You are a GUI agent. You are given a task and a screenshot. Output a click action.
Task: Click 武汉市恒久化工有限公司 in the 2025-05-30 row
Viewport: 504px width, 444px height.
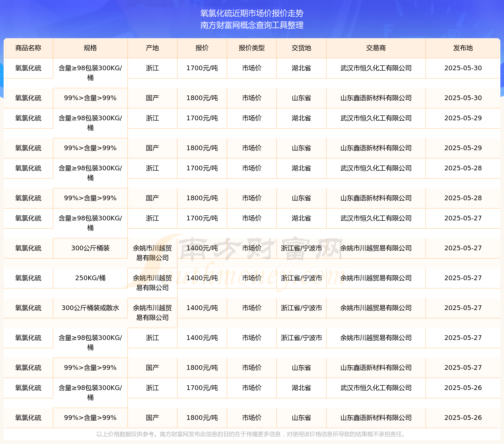376,68
